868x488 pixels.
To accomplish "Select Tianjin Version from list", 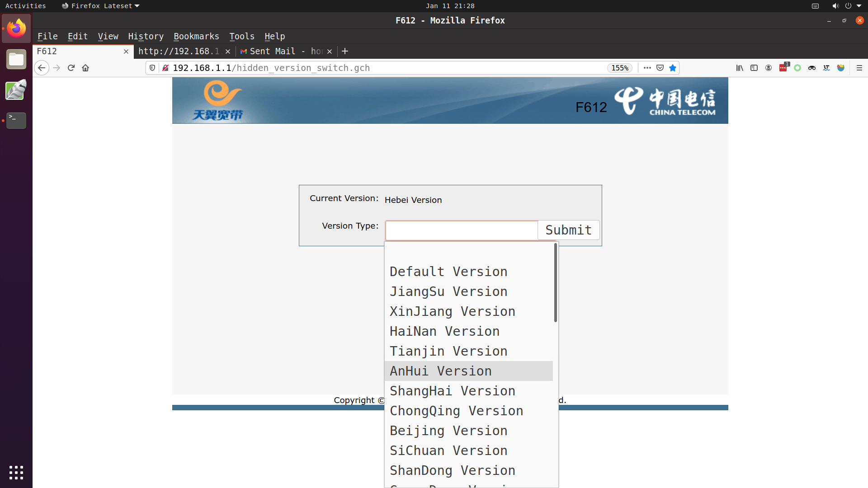I will [469, 351].
